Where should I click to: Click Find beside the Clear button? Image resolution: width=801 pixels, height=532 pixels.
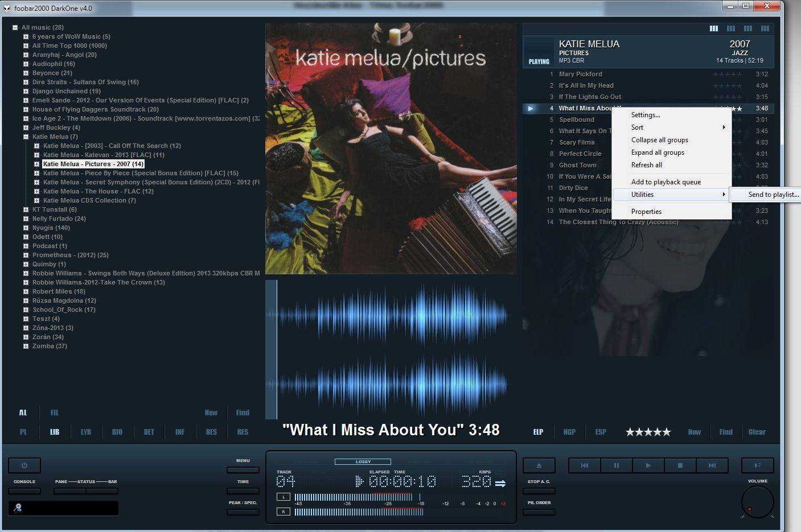pos(726,432)
